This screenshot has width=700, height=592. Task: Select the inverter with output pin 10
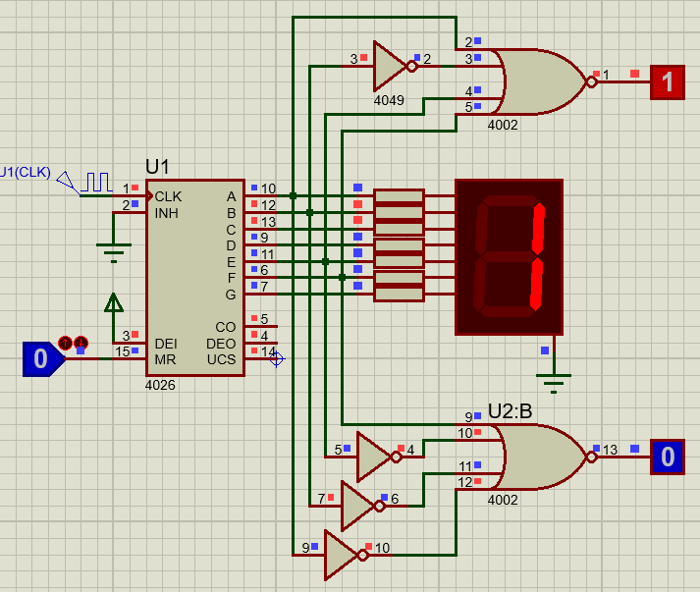[x=341, y=555]
